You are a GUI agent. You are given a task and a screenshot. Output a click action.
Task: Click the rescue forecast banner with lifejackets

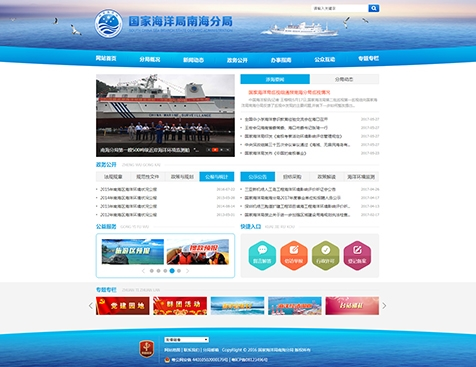(x=198, y=252)
